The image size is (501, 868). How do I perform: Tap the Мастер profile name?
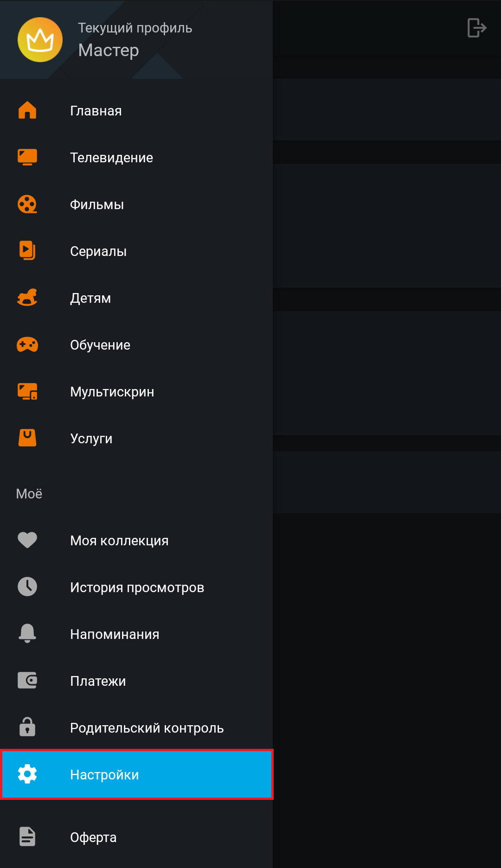pos(109,50)
